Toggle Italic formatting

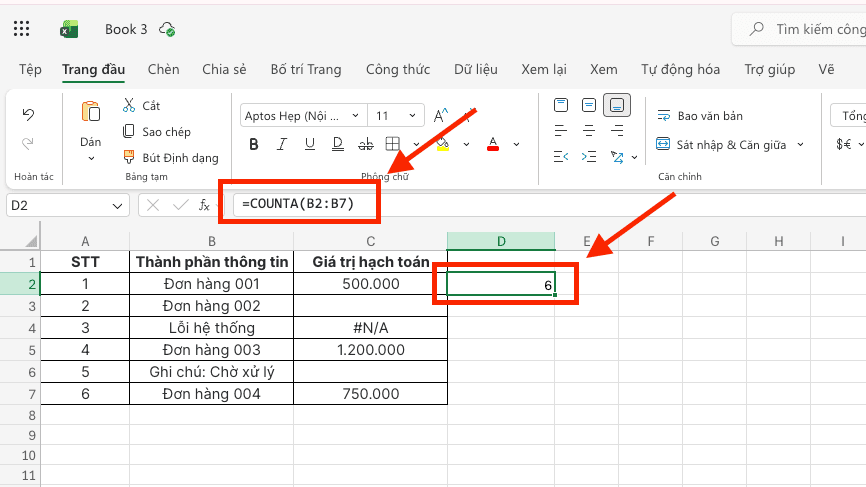point(281,144)
